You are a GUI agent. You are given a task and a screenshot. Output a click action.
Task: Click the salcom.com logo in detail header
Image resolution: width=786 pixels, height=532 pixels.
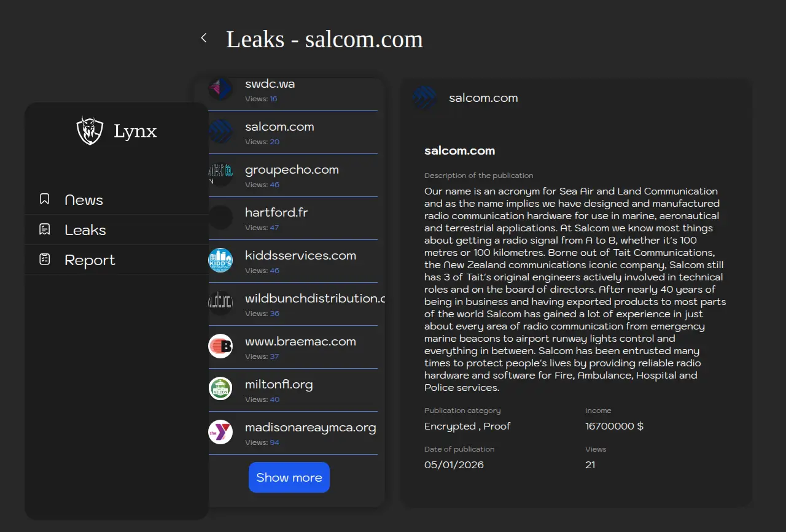[425, 98]
